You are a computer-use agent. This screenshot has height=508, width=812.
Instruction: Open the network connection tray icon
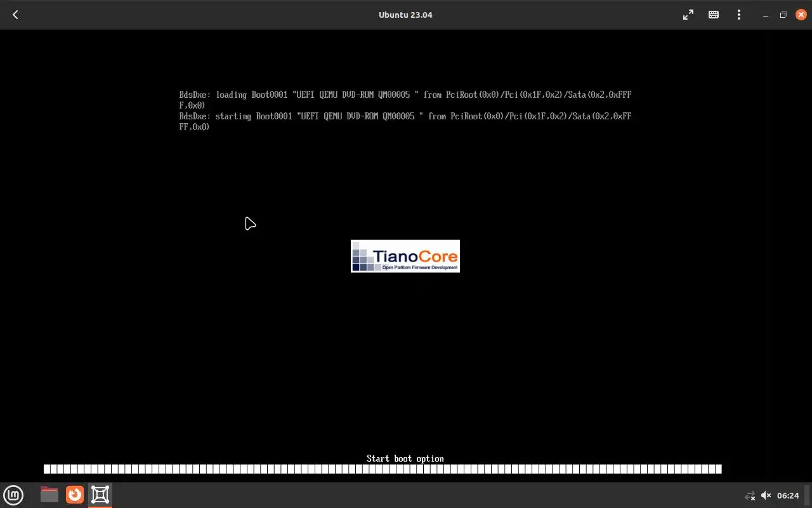point(750,495)
